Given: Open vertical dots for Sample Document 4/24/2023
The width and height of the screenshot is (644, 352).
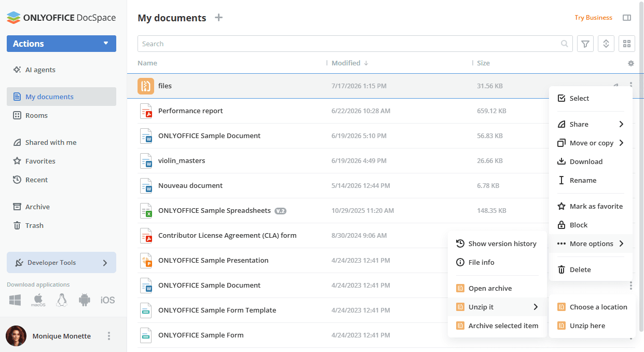Looking at the screenshot, I should coord(631,285).
